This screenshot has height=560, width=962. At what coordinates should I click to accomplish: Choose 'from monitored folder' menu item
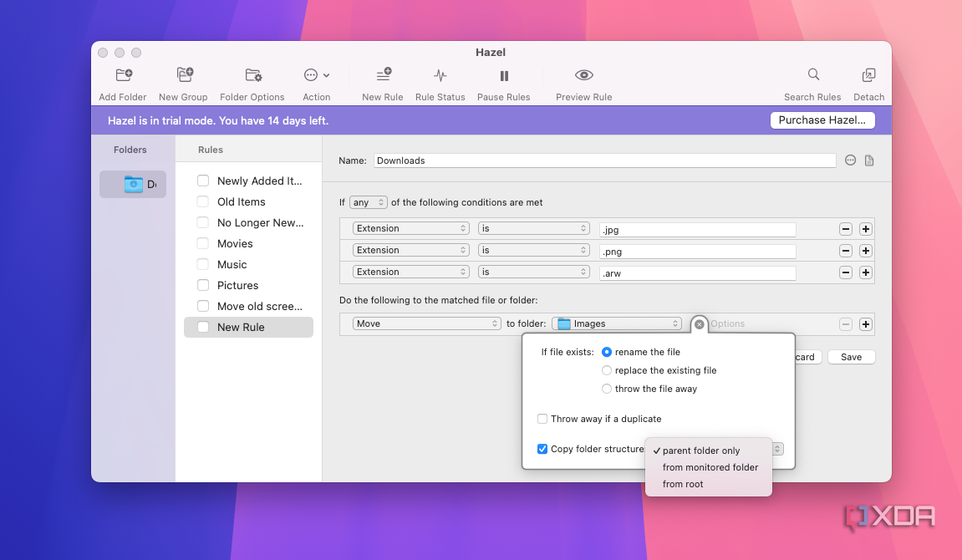709,467
